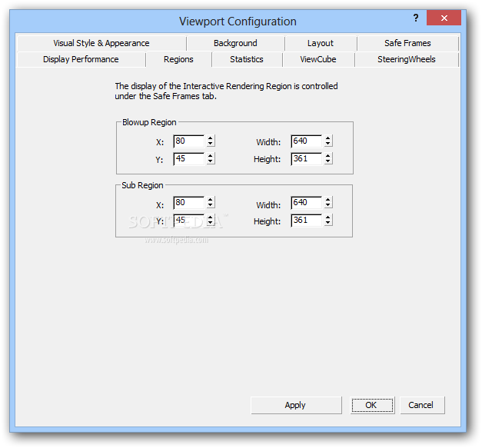The height and width of the screenshot is (448, 482).
Task: Click Sub Region Width field
Action: [x=307, y=203]
